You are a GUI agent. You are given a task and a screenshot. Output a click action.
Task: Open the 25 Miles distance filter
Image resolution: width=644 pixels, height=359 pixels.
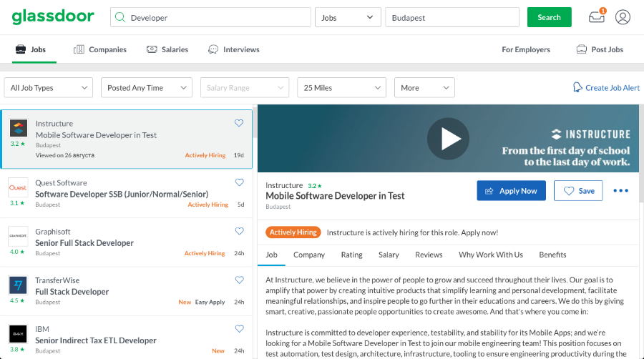coord(342,87)
